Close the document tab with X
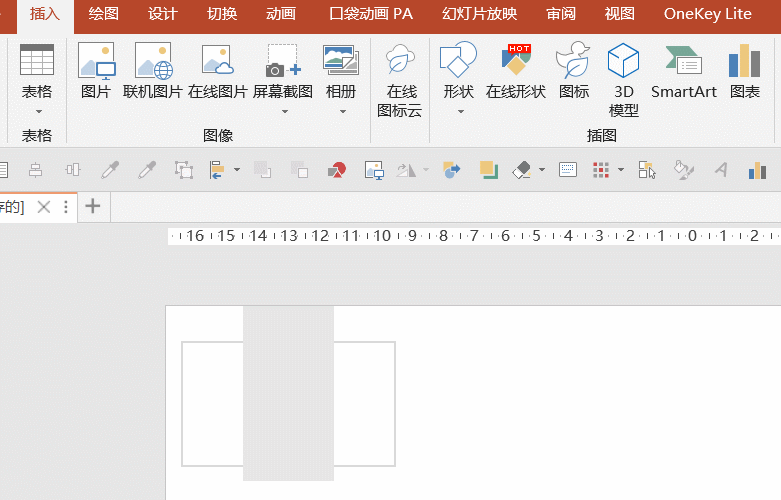This screenshot has height=500, width=781. pyautogui.click(x=44, y=207)
